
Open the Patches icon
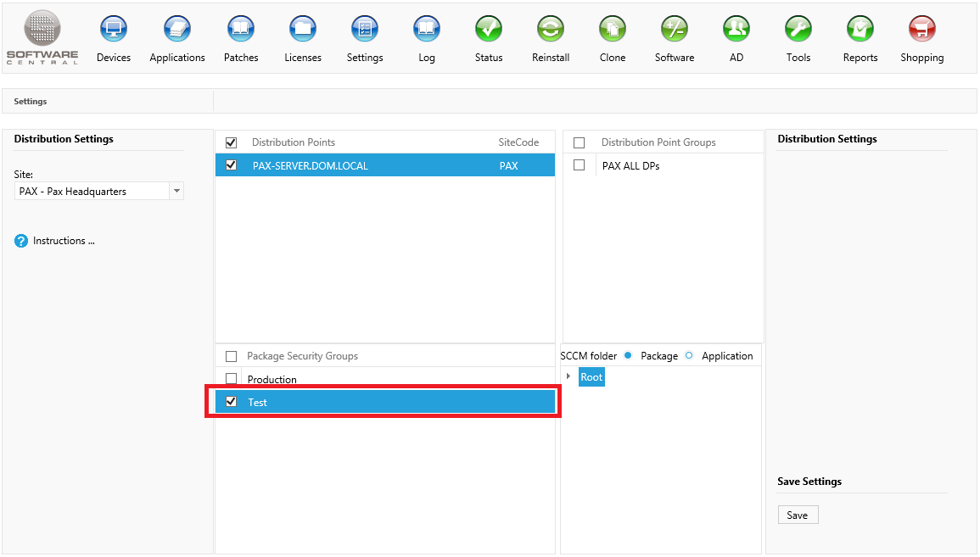241,30
